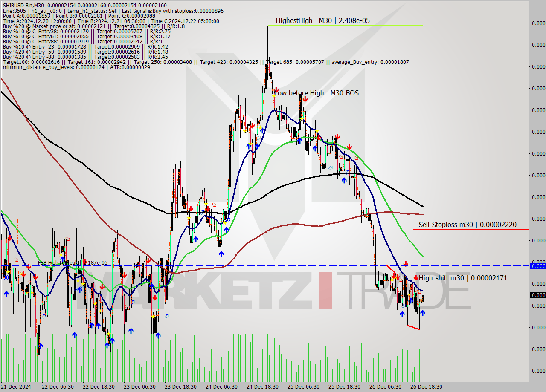The width and height of the screenshot is (546, 392).
Task: Click the 'Sell-Stoploss m30 | 0.00002220' label
Action: [x=468, y=225]
